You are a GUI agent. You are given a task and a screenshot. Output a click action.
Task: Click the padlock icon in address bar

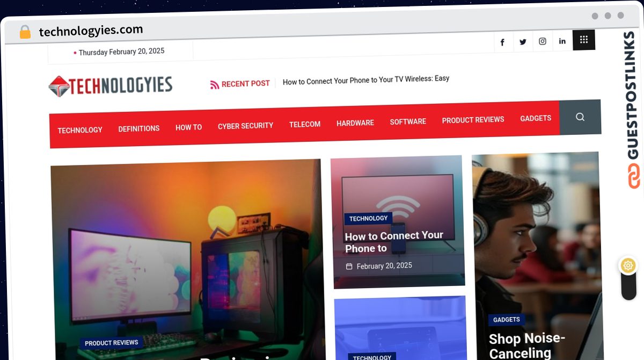[x=25, y=32]
